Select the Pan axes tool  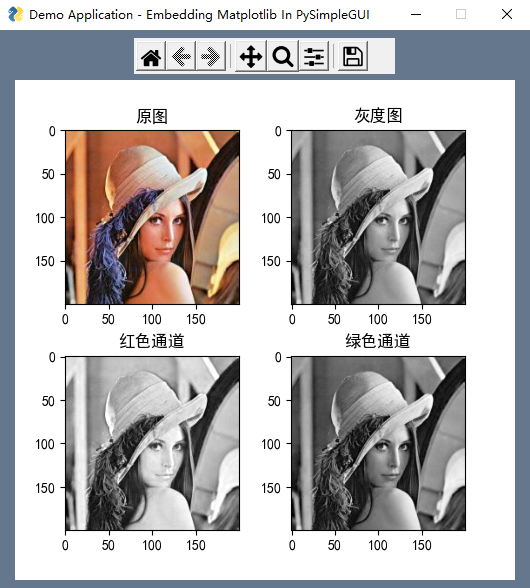[x=251, y=56]
